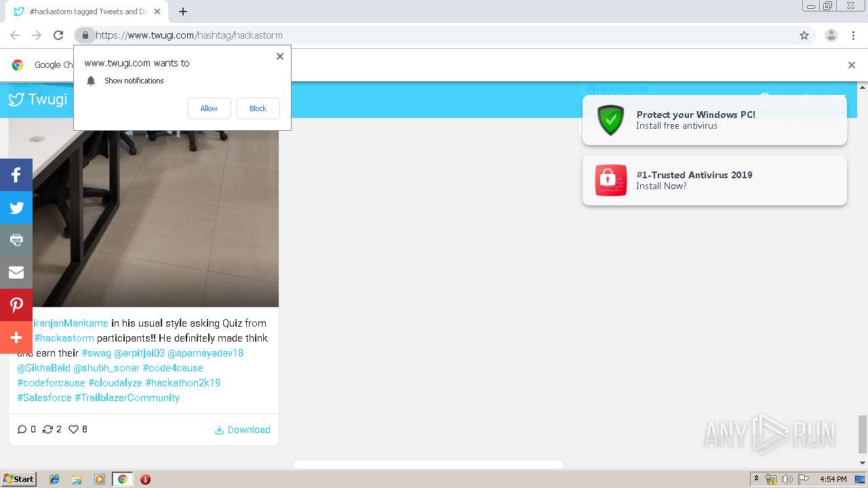Close the notification permission popup
Viewport: 868px width, 488px height.
pyautogui.click(x=279, y=56)
